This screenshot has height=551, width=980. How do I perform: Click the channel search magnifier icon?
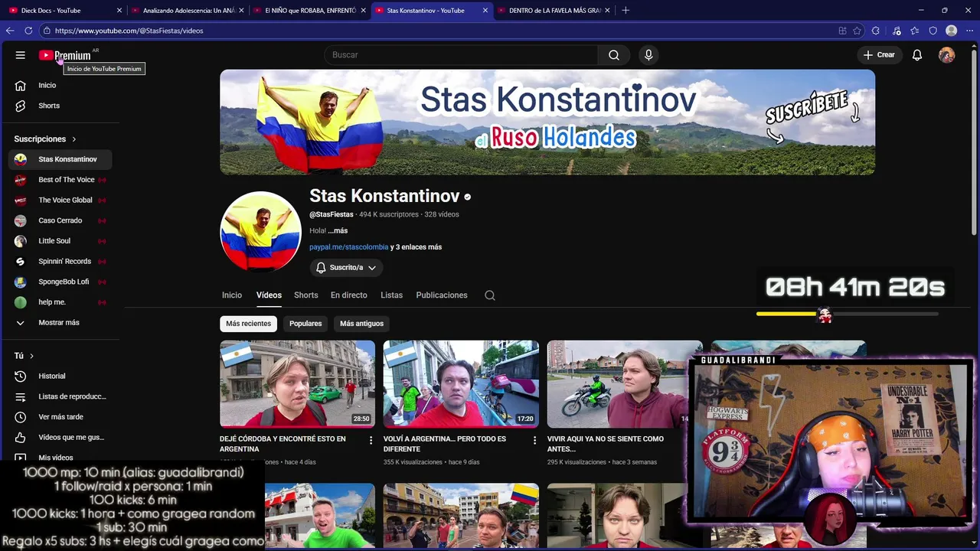coord(490,295)
